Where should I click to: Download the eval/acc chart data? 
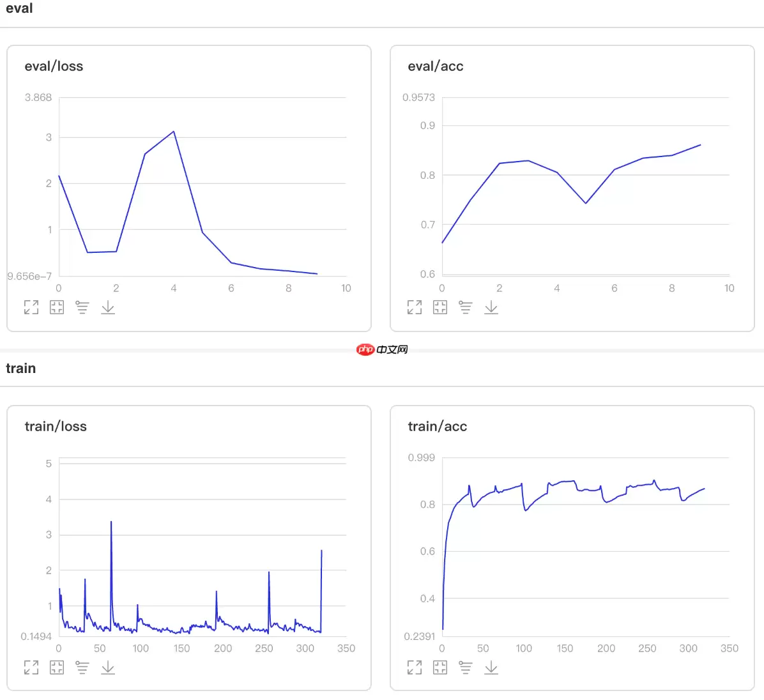coord(491,307)
